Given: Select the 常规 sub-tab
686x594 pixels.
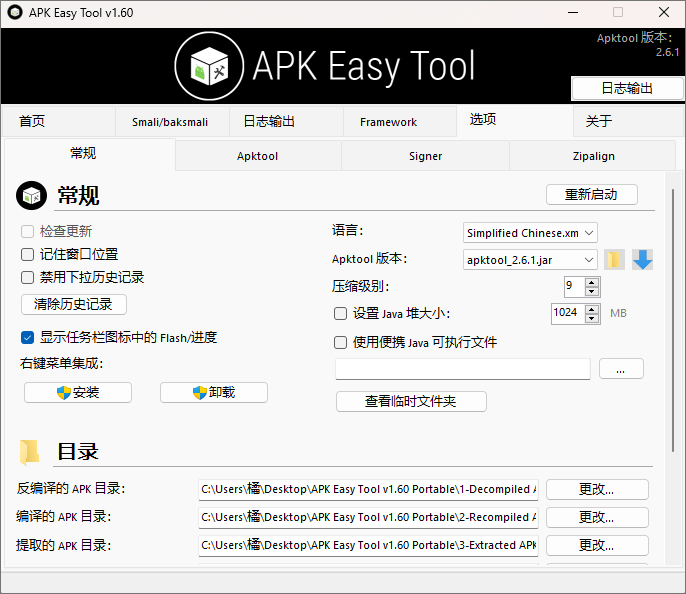Looking at the screenshot, I should pos(90,154).
